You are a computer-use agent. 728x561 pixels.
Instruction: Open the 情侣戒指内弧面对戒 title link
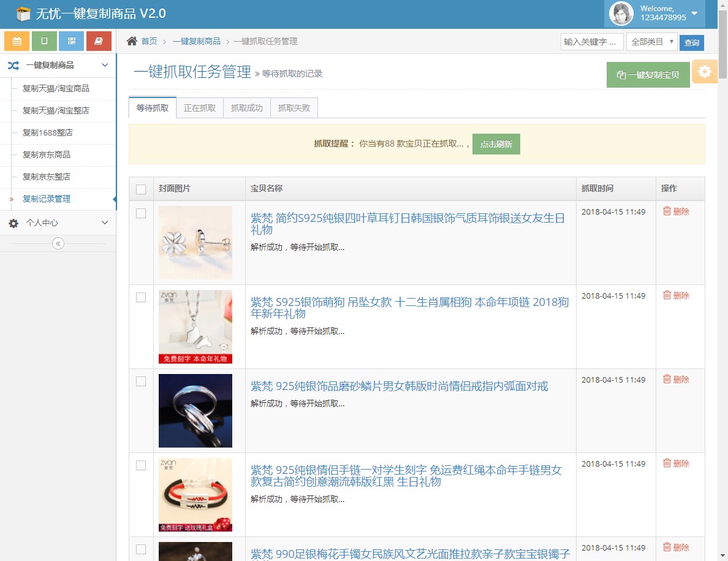pos(400,386)
